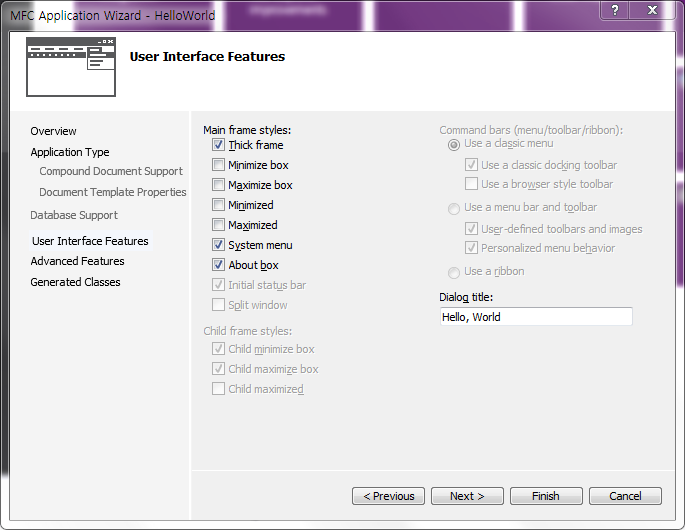685x530 pixels.
Task: Uncheck the Thick frame checkbox
Action: pos(218,145)
